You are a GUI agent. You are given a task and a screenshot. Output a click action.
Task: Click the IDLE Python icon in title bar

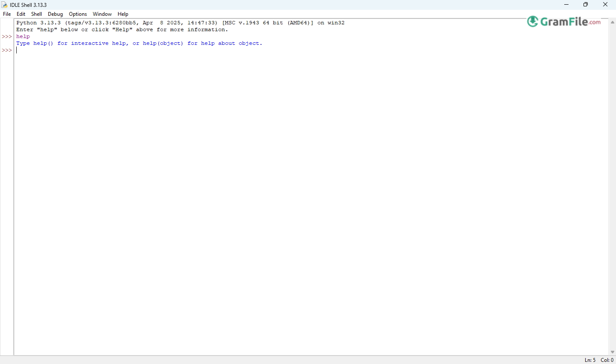[4, 5]
